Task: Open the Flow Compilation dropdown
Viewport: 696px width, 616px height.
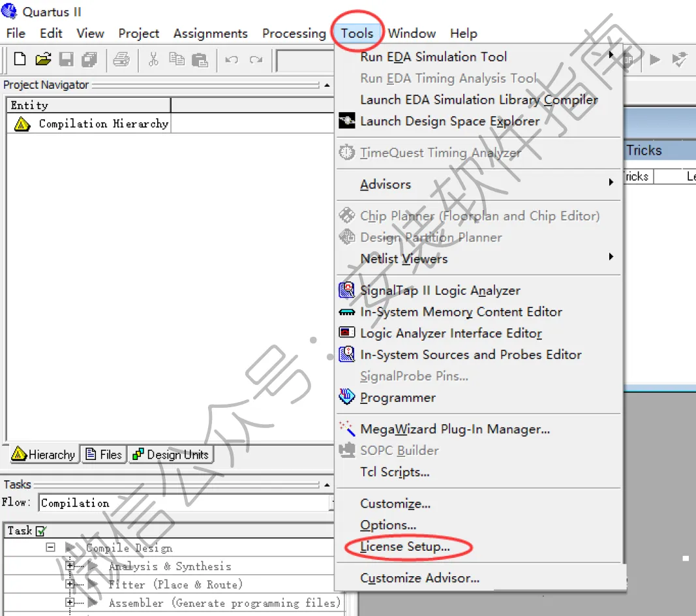Action: (x=331, y=502)
